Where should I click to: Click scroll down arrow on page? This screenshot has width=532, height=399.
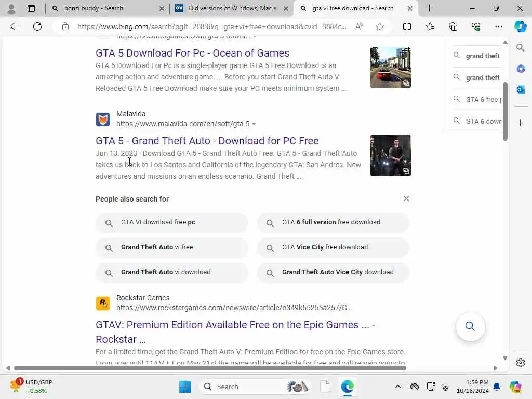point(505,358)
